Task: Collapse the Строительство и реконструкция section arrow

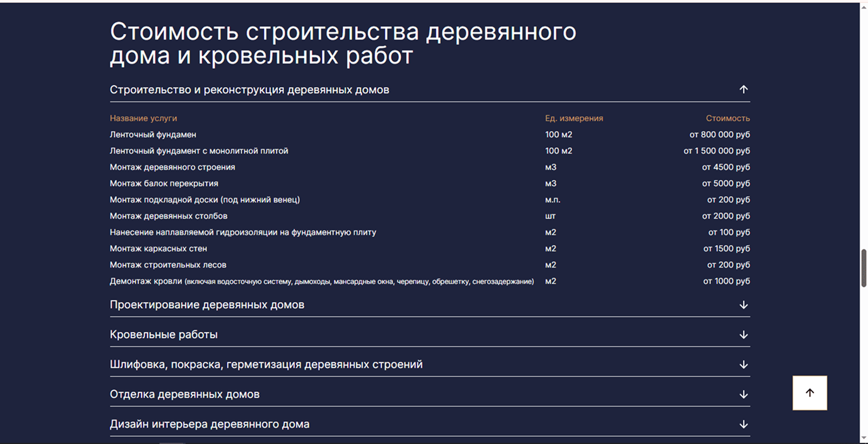Action: 744,89
